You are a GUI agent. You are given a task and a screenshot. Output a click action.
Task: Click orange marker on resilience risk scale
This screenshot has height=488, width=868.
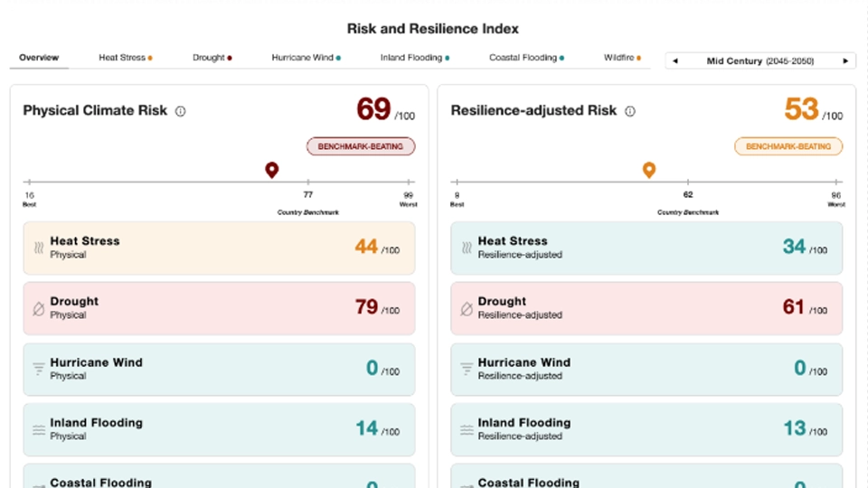(648, 170)
